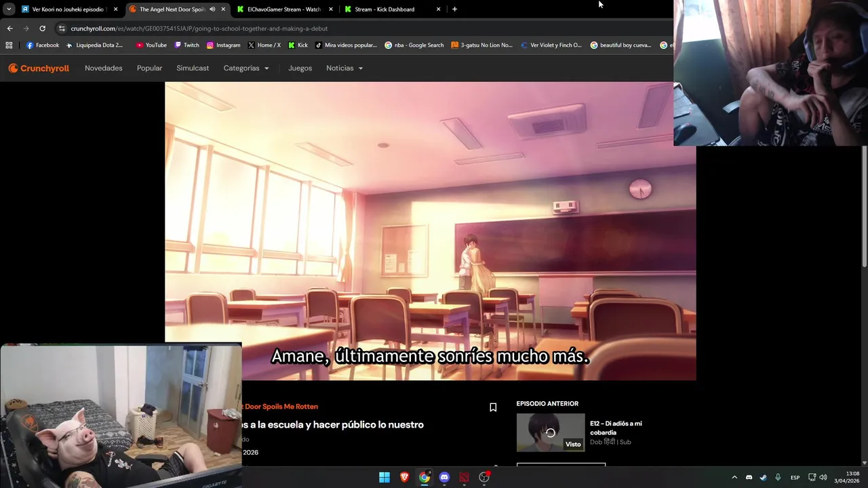Open Discord from the taskbar
This screenshot has width=868, height=488.
point(444,477)
